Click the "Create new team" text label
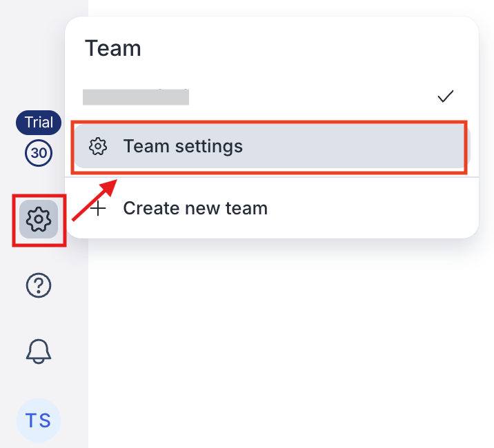 pos(195,208)
